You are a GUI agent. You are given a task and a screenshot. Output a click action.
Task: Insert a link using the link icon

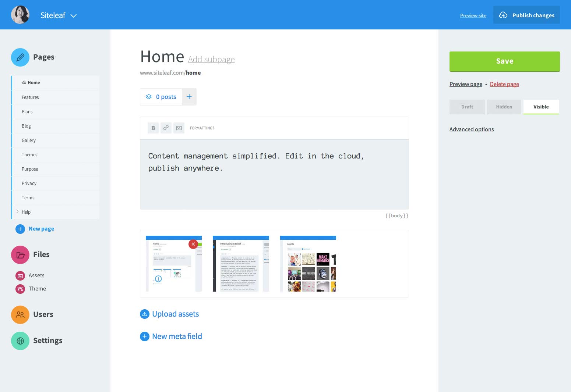pos(166,128)
